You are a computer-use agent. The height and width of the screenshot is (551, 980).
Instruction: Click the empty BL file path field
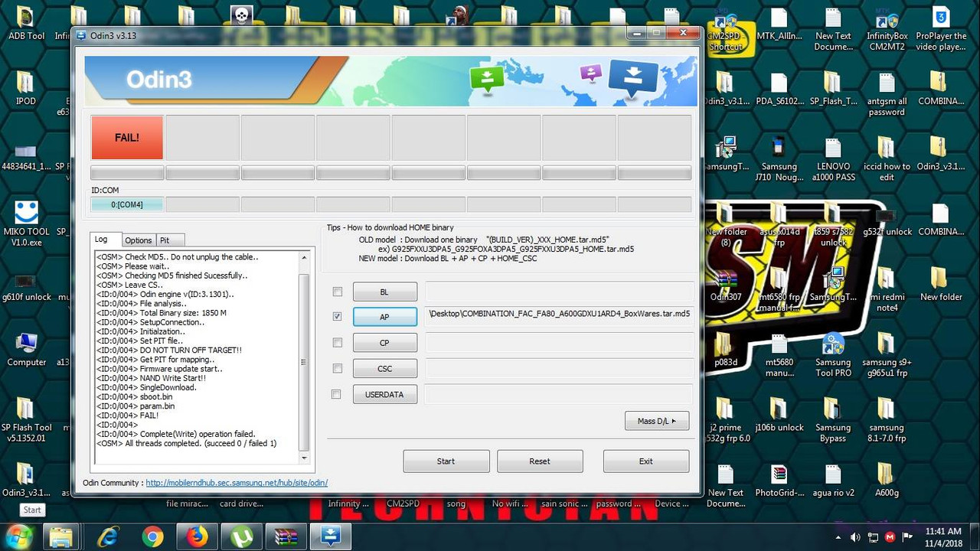coord(559,292)
